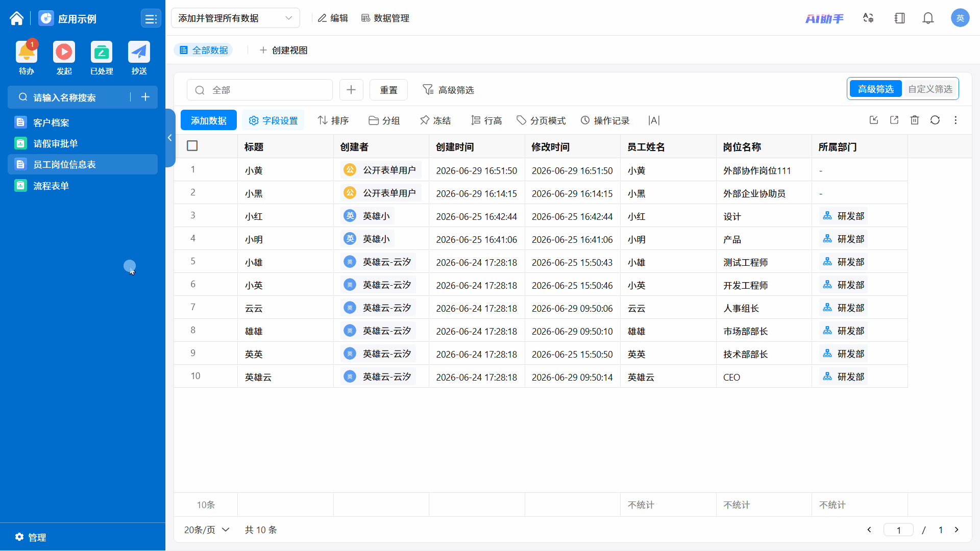
Task: Refresh the data table
Action: (x=935, y=120)
